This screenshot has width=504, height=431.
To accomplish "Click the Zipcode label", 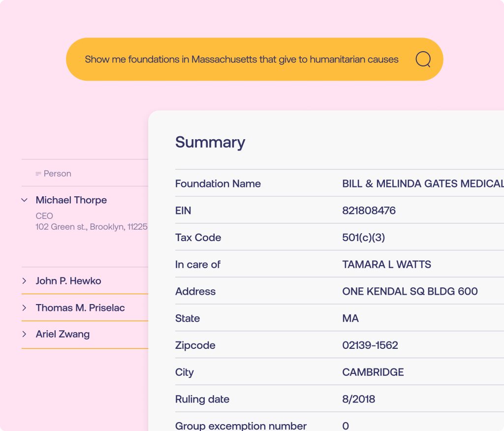I will tap(195, 345).
